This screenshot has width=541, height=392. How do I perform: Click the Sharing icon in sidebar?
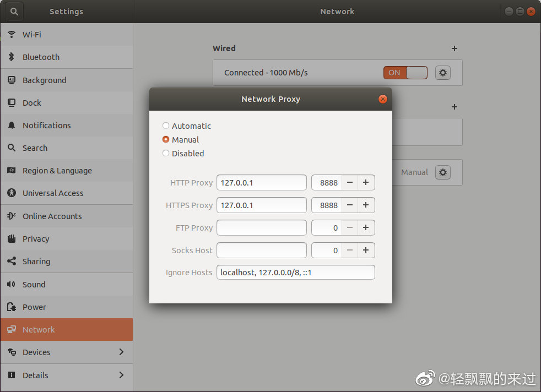click(12, 261)
